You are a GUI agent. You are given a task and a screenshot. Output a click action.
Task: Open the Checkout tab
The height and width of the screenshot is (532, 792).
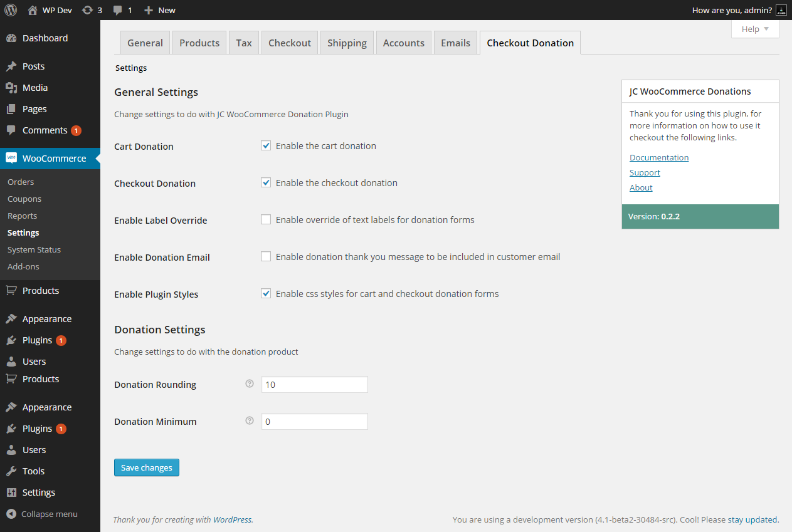pos(290,43)
